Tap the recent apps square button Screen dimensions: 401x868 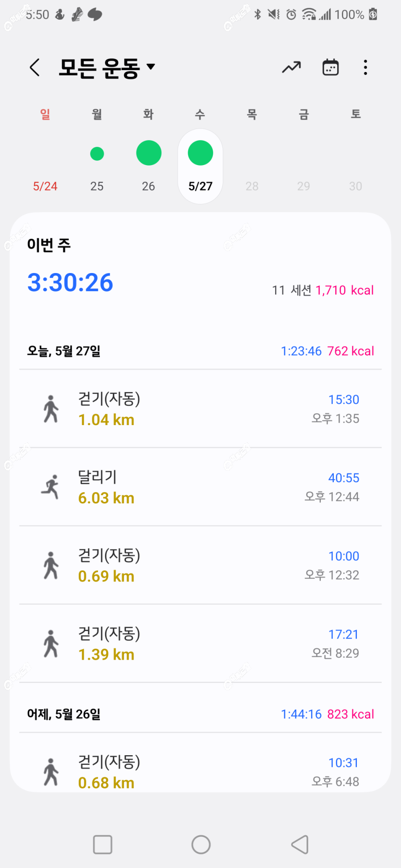[x=102, y=844]
